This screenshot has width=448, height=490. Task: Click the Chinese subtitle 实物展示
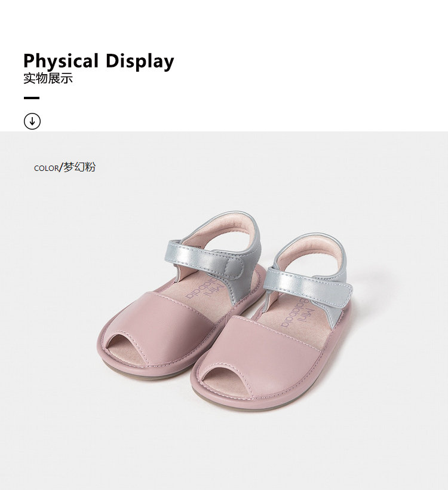48,78
